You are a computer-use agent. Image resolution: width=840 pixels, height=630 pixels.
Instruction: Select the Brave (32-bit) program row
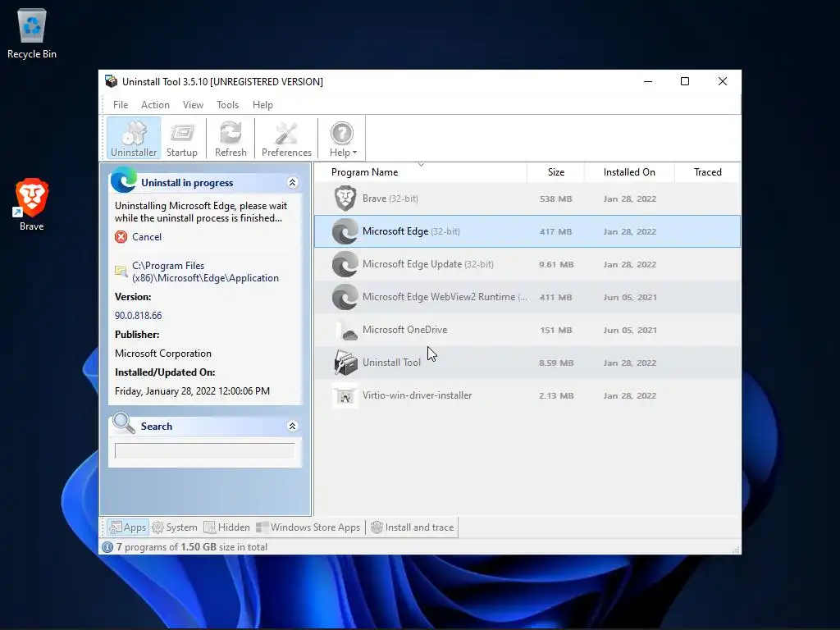pos(527,199)
